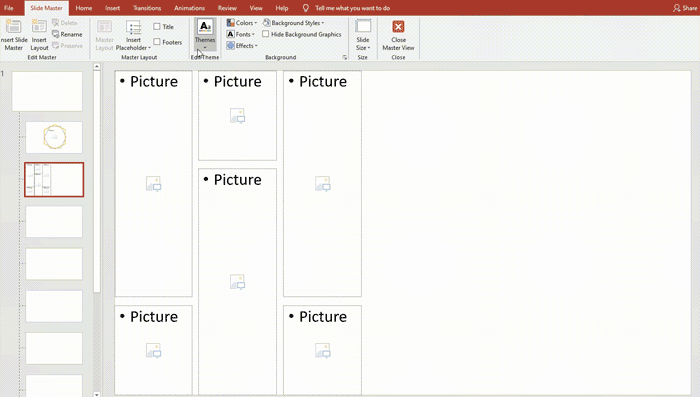Click the Picture text in the bottom-left placeholder

point(154,317)
